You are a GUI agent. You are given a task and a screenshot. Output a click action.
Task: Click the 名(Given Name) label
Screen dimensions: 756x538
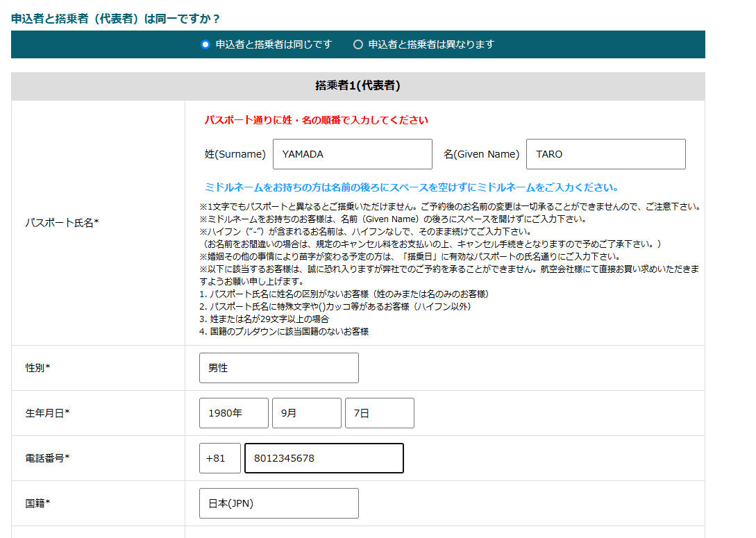point(481,154)
